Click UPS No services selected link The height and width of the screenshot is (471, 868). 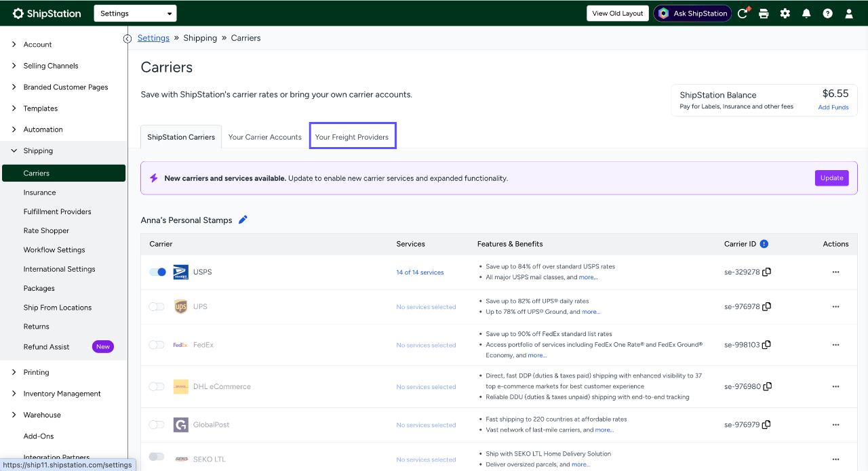coord(426,307)
